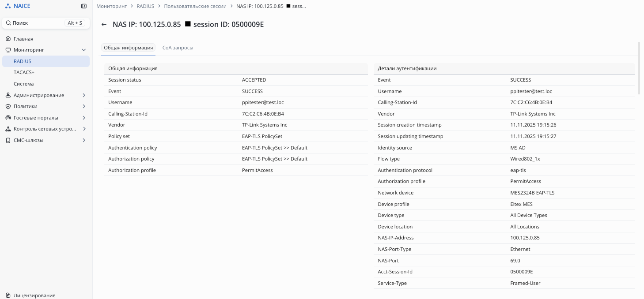Click the СМС-шлюзы icon
This screenshot has height=299, width=644.
point(8,140)
